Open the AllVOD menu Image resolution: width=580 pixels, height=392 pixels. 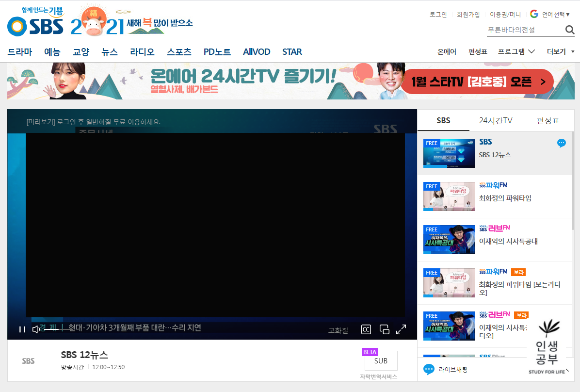tap(257, 52)
